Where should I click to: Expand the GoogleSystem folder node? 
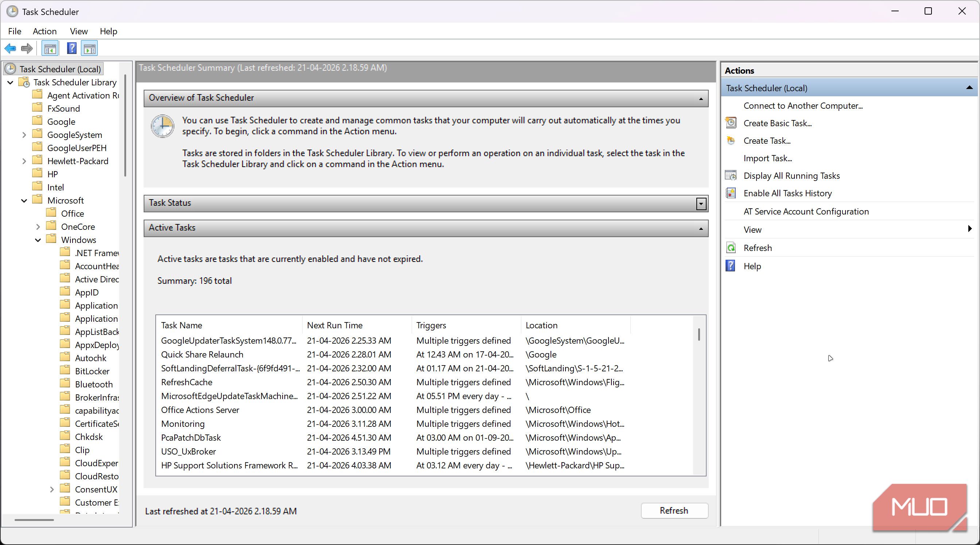[24, 135]
